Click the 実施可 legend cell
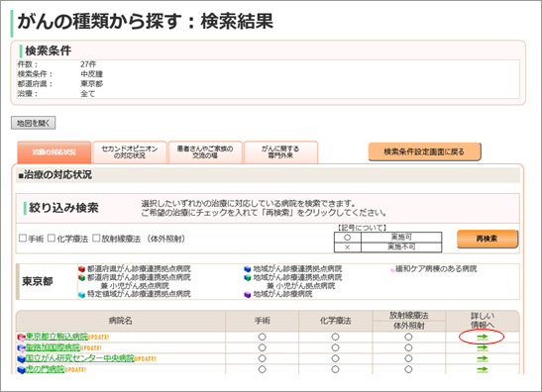 pyautogui.click(x=401, y=238)
